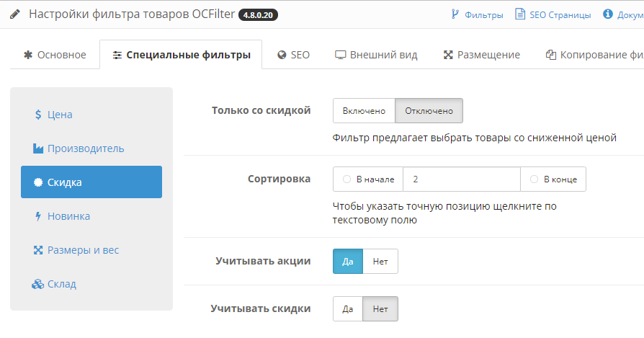Set Только со скидкой to Отключено
The width and height of the screenshot is (644, 338).
(x=429, y=111)
